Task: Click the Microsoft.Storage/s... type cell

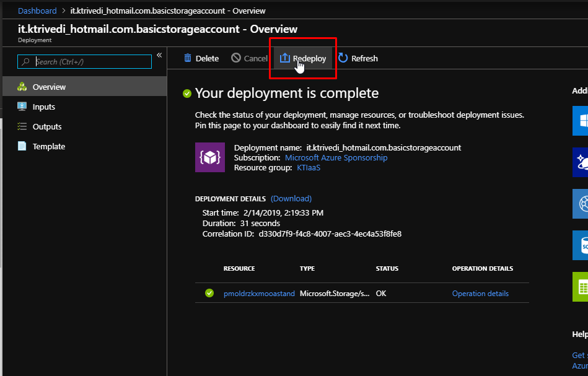Action: pyautogui.click(x=335, y=294)
